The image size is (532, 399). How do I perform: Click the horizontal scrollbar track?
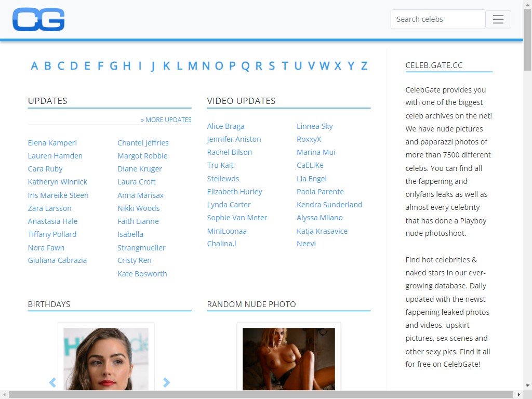(x=260, y=395)
